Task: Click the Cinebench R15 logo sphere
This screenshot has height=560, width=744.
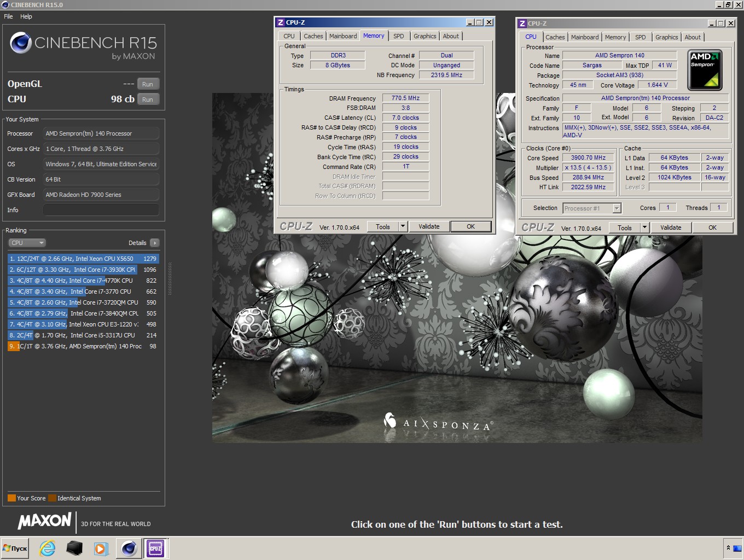Action: [x=21, y=43]
